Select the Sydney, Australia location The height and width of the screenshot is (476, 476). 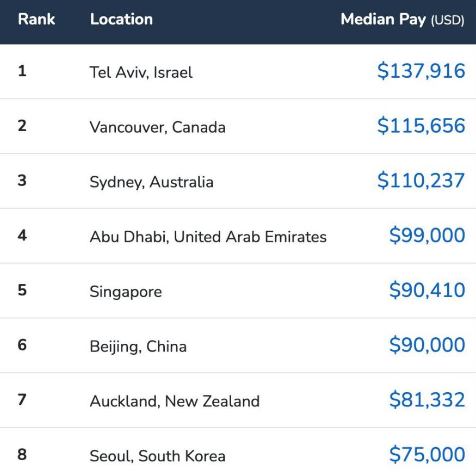[151, 182]
